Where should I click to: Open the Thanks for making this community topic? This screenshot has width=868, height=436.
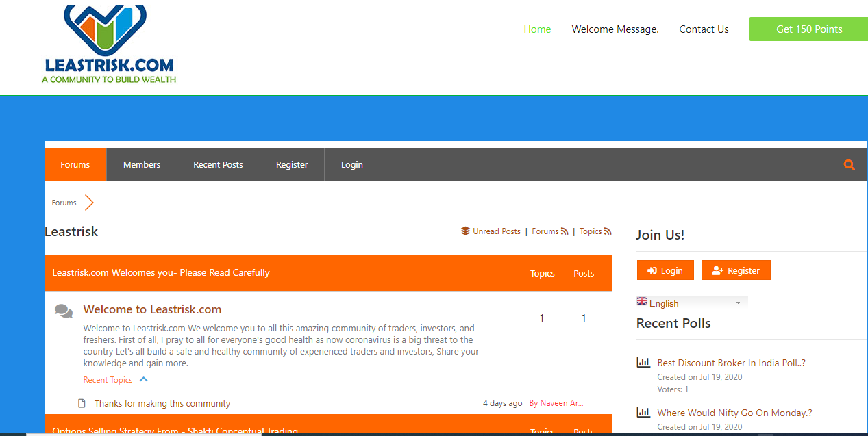point(162,403)
